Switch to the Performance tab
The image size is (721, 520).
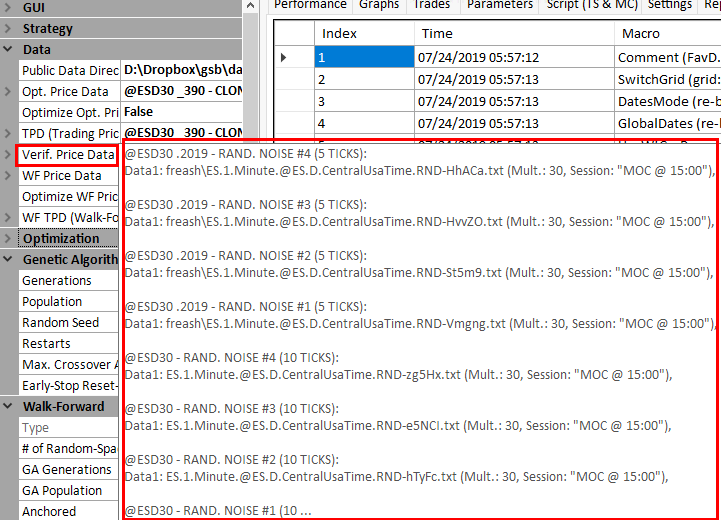[x=310, y=5]
